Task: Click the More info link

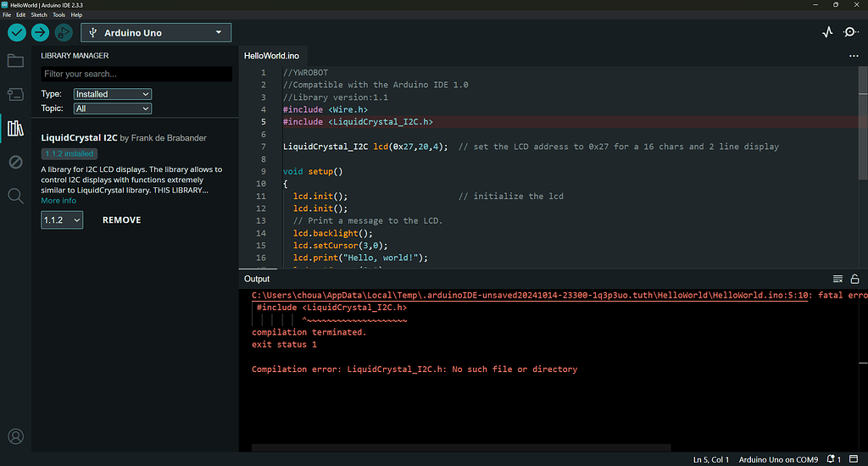Action: point(58,201)
